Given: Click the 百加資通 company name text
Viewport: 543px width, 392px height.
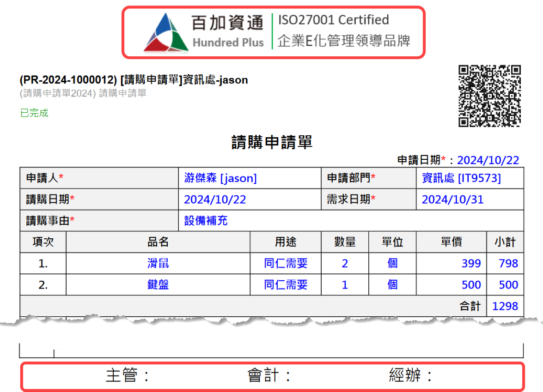Looking at the screenshot, I should pos(227,23).
